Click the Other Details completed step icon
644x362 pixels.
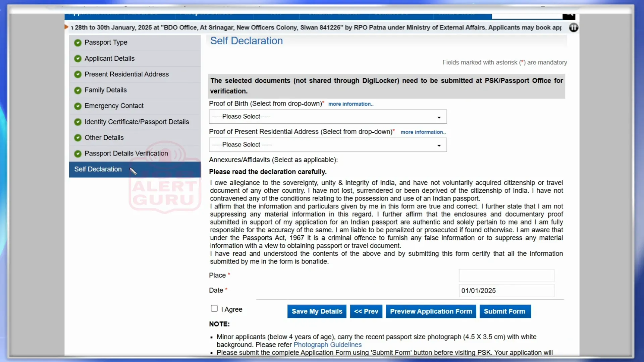click(78, 137)
